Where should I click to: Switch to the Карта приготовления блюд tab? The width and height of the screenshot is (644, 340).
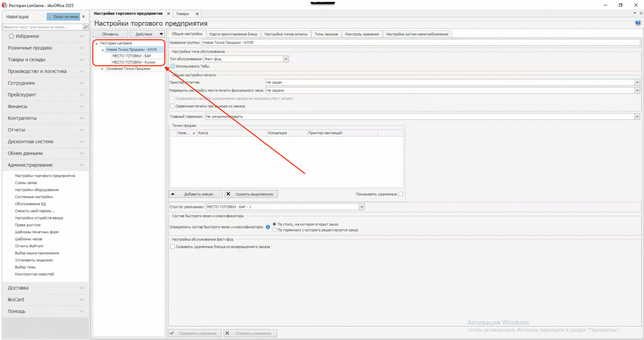(x=233, y=34)
